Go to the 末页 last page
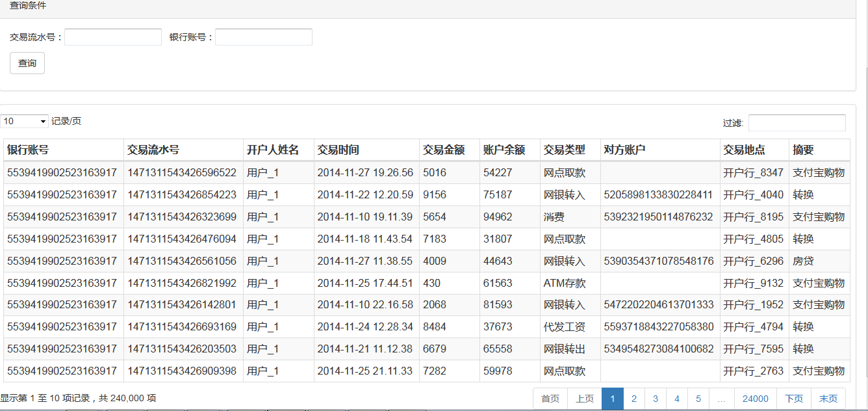Viewport: 868px width, 411px height. tap(828, 398)
